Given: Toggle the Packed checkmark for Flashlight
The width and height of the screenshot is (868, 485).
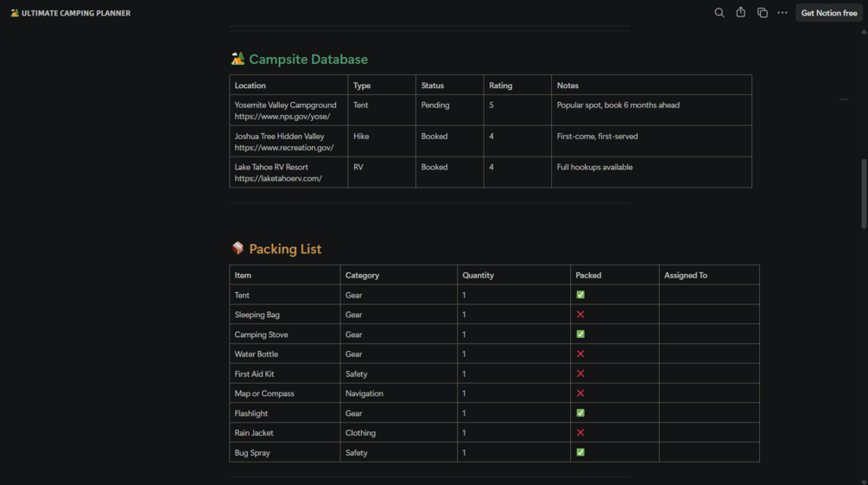Looking at the screenshot, I should pos(580,413).
